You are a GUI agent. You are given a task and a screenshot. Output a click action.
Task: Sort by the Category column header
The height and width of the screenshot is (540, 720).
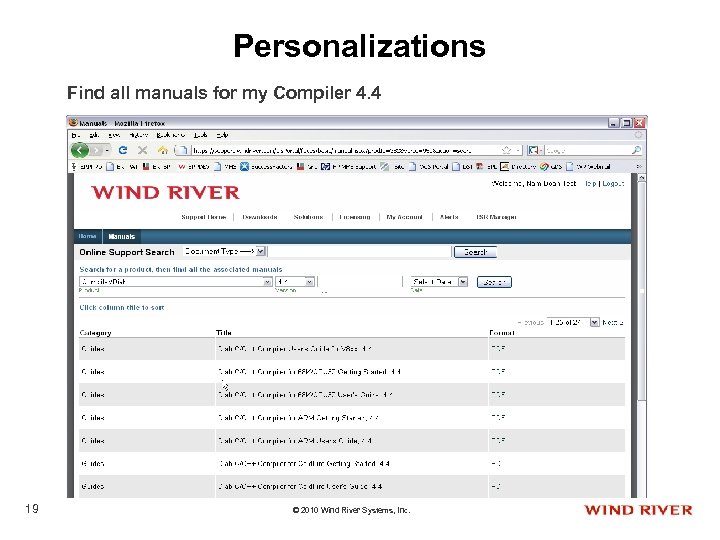[x=96, y=332]
